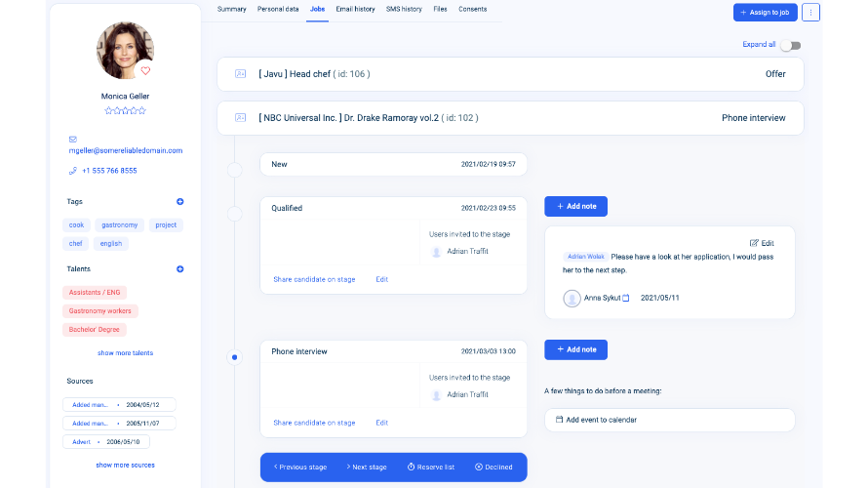Click Anna Sykut avatar icon
This screenshot has width=868, height=488.
point(572,298)
